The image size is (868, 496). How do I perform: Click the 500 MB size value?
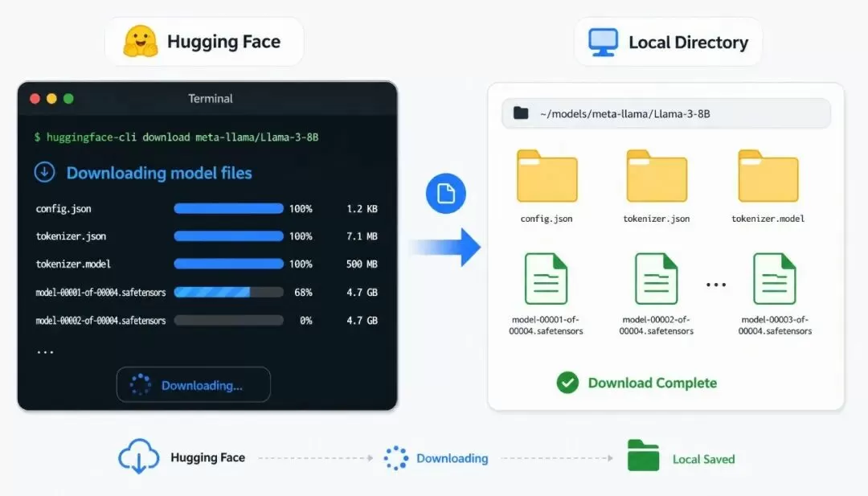(362, 264)
